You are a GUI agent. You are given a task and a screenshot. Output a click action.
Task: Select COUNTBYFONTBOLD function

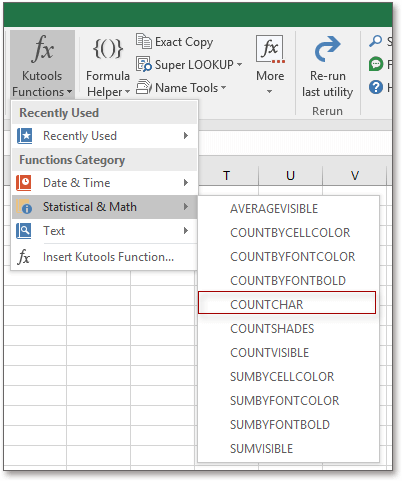(x=289, y=281)
